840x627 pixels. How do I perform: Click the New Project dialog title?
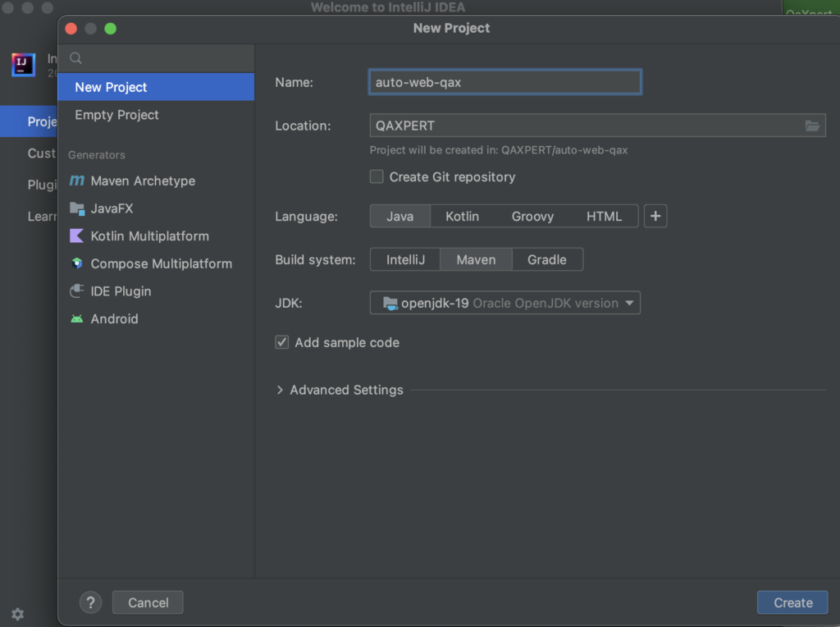tap(451, 28)
